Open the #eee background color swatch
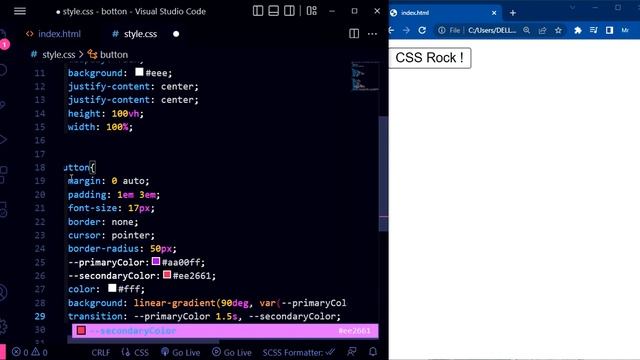The height and width of the screenshot is (360, 640). [x=139, y=72]
